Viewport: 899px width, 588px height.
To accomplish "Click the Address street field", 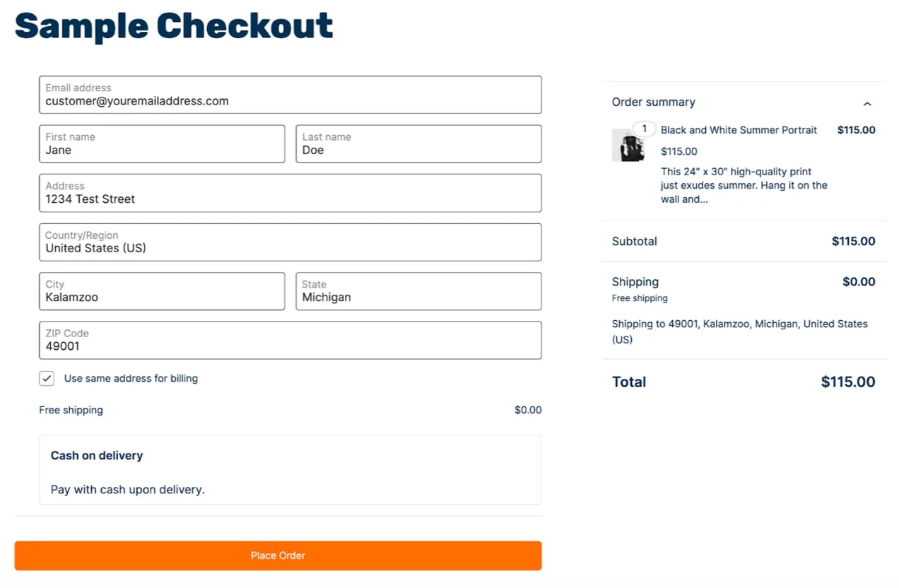I will pos(290,199).
